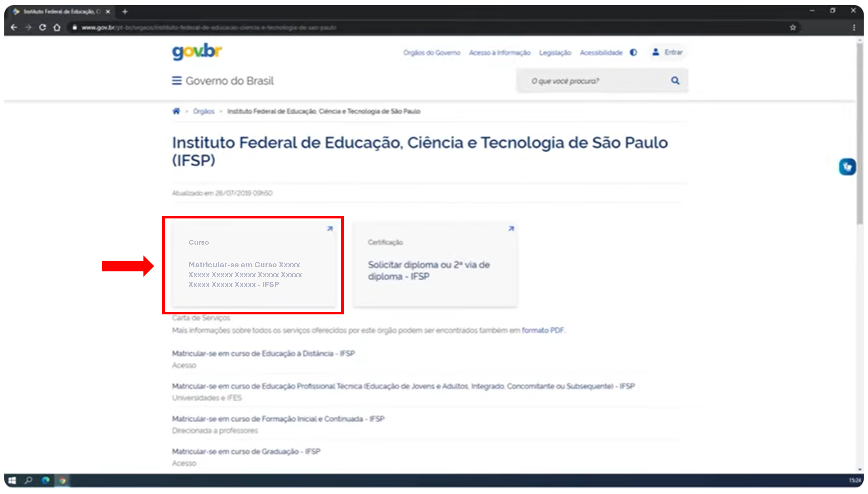The image size is (868, 494).
Task: Open the Windows Start menu
Action: coord(12,480)
